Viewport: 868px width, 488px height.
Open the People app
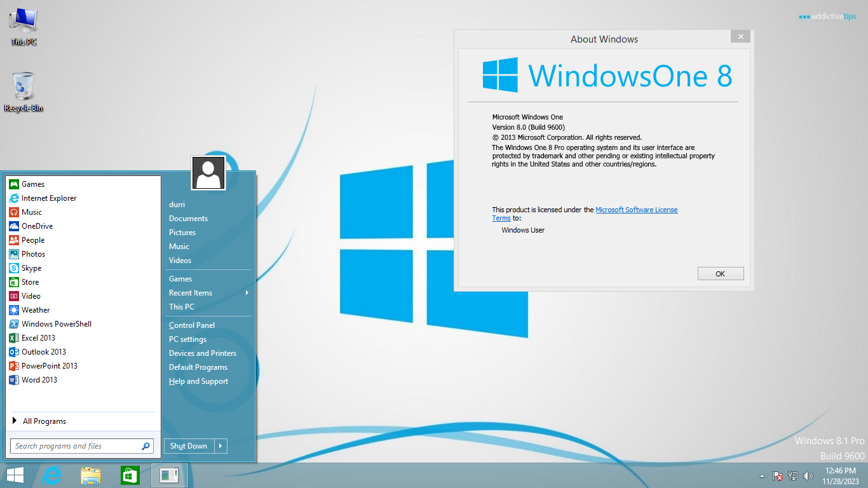pyautogui.click(x=83, y=240)
